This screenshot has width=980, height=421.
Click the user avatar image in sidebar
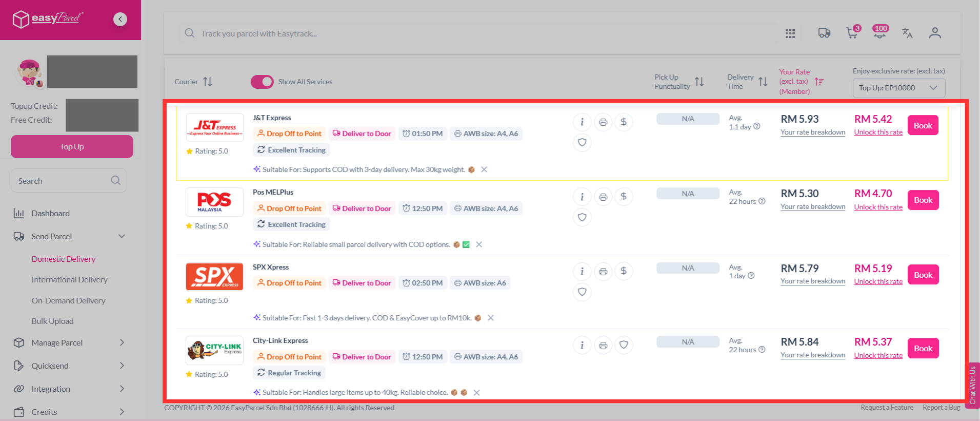pyautogui.click(x=29, y=72)
